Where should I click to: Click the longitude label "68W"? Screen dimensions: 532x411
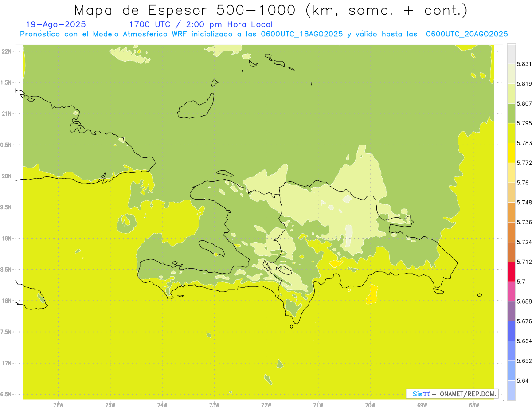pyautogui.click(x=474, y=405)
